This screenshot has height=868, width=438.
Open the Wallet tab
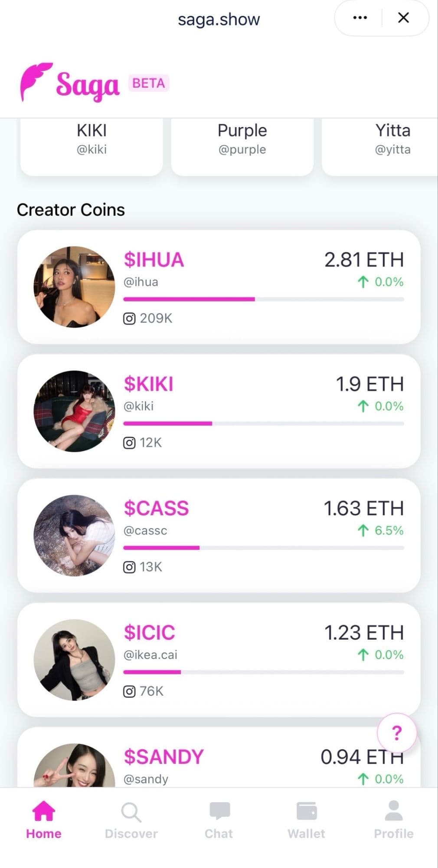(x=307, y=820)
